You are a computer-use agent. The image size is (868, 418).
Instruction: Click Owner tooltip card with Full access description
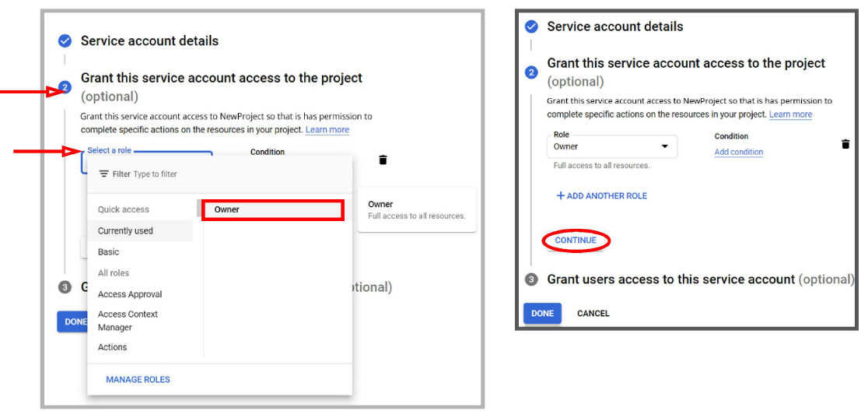pyautogui.click(x=417, y=209)
